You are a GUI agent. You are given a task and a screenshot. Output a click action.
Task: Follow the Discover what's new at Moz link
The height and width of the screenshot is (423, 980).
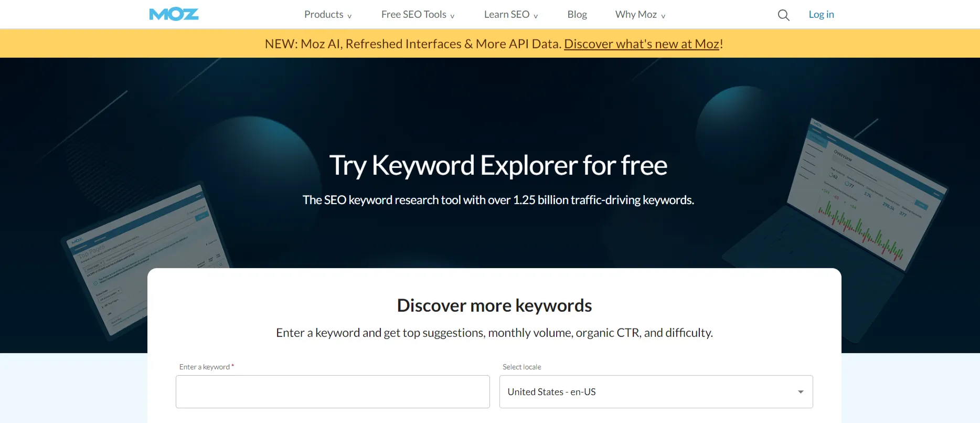point(642,44)
